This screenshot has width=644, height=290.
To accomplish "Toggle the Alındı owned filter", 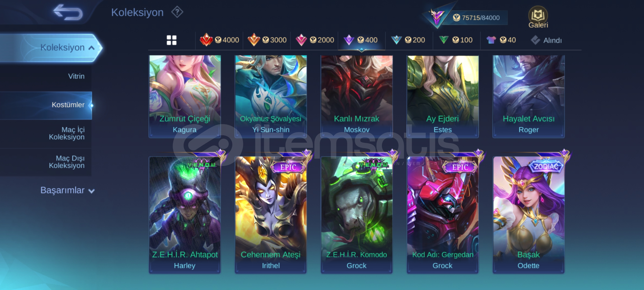I will (x=546, y=40).
